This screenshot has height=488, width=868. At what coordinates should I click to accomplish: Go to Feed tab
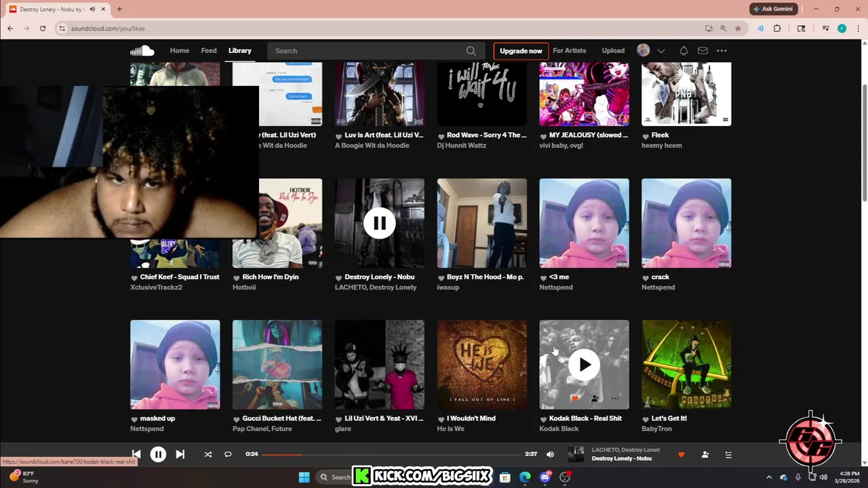[x=209, y=51]
